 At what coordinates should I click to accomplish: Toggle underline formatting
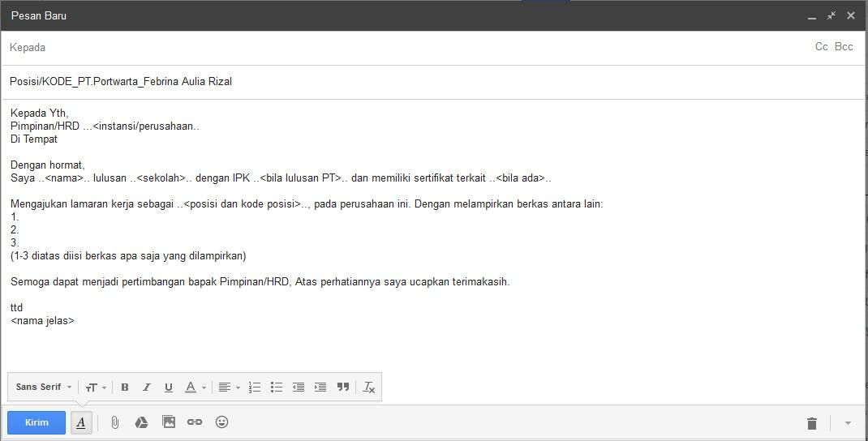pos(168,387)
